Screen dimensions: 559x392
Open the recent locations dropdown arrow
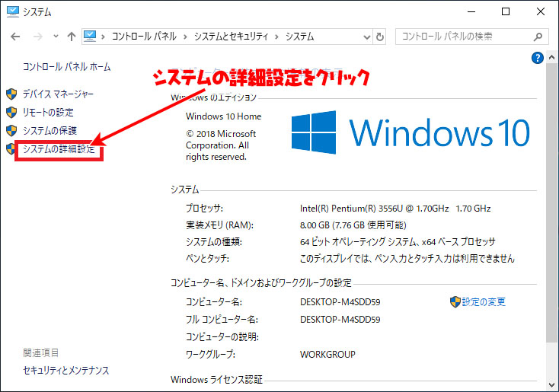click(56, 36)
